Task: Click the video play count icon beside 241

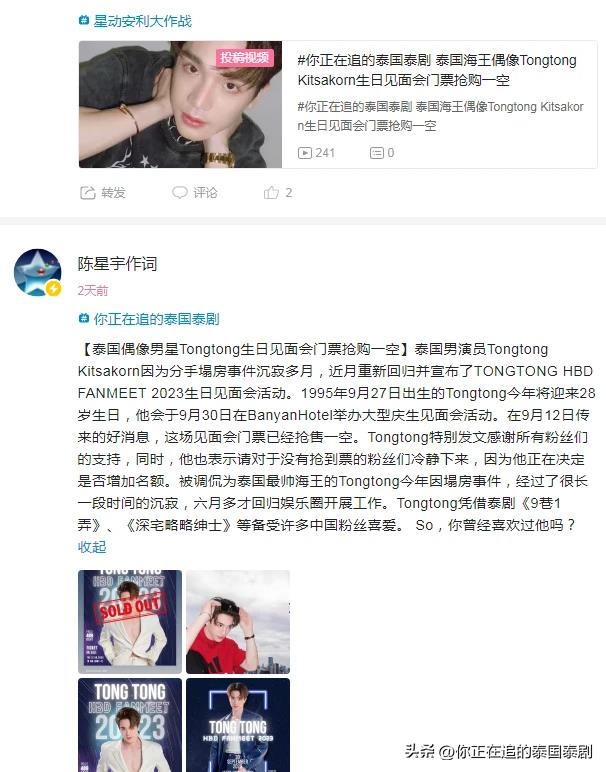Action: click(305, 153)
